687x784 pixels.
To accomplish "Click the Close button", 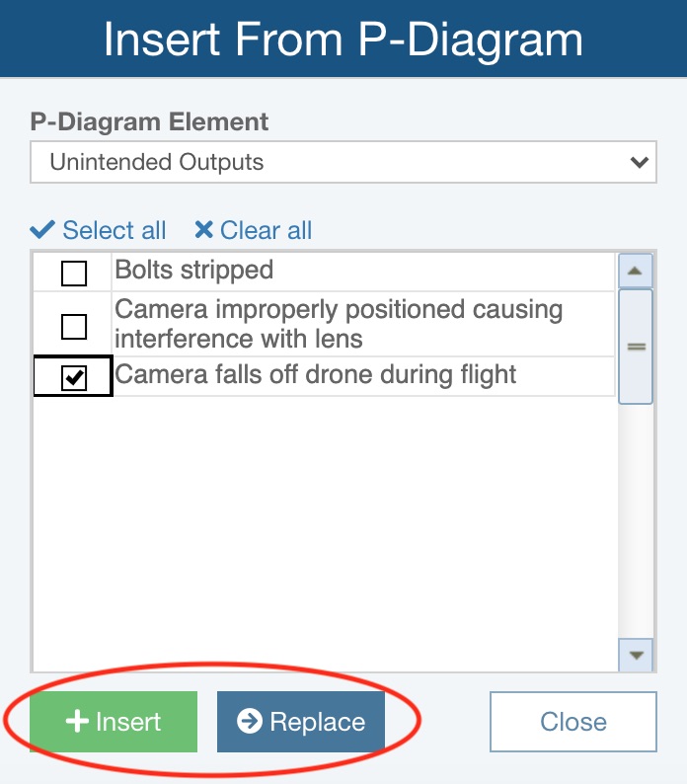I will (572, 722).
